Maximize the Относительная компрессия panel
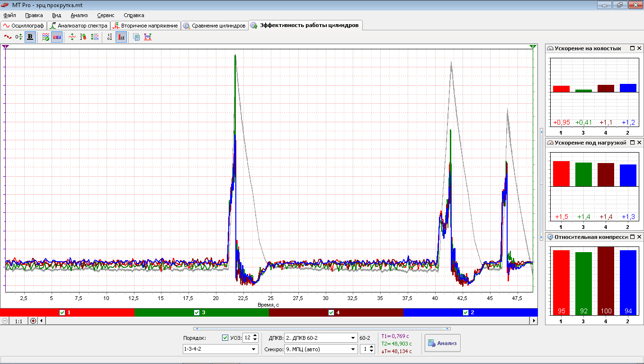Viewport: 644px width, 364px height. pos(632,237)
